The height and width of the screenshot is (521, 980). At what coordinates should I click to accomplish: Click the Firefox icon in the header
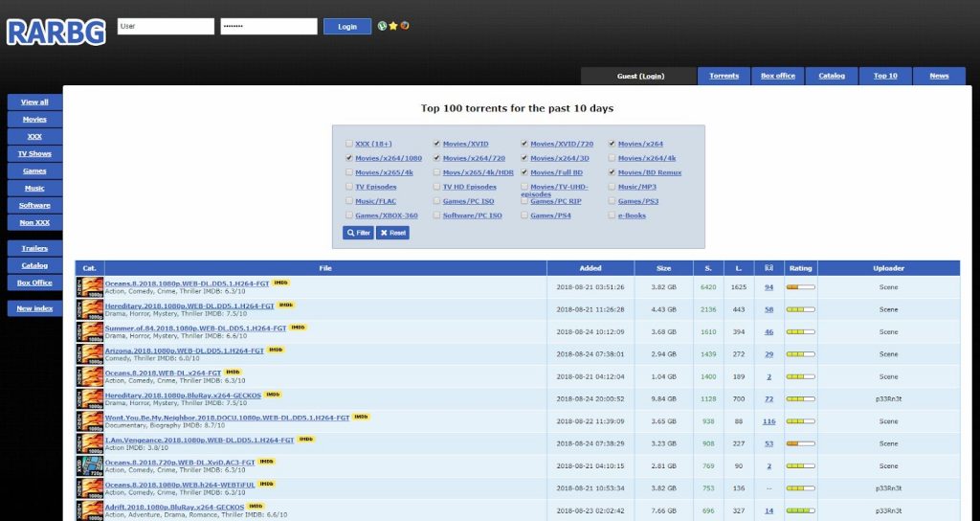(x=405, y=26)
